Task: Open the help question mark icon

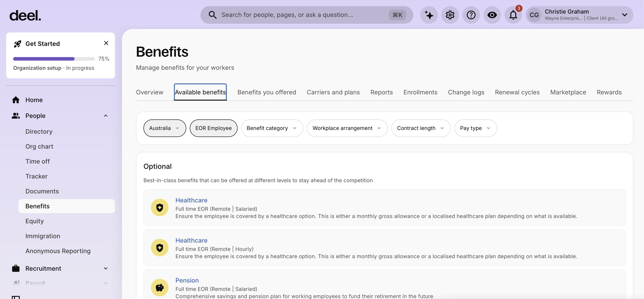Action: pos(471,15)
